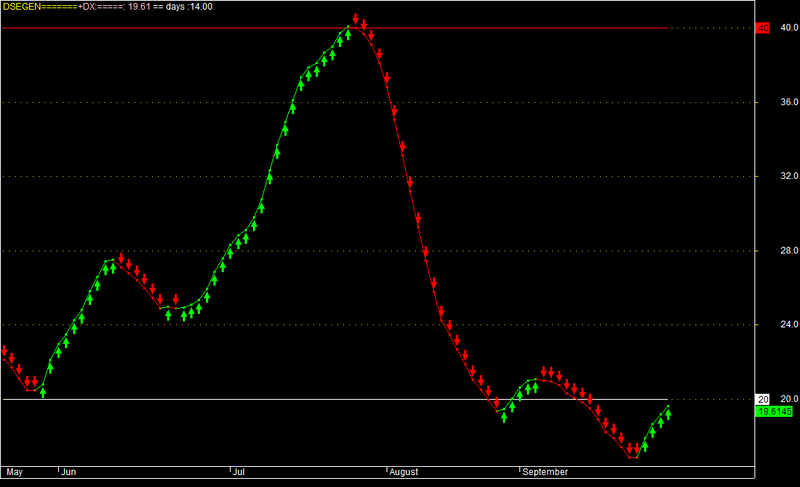This screenshot has width=800, height=487.
Task: Click the 24.0 y-axis label
Action: (789, 324)
